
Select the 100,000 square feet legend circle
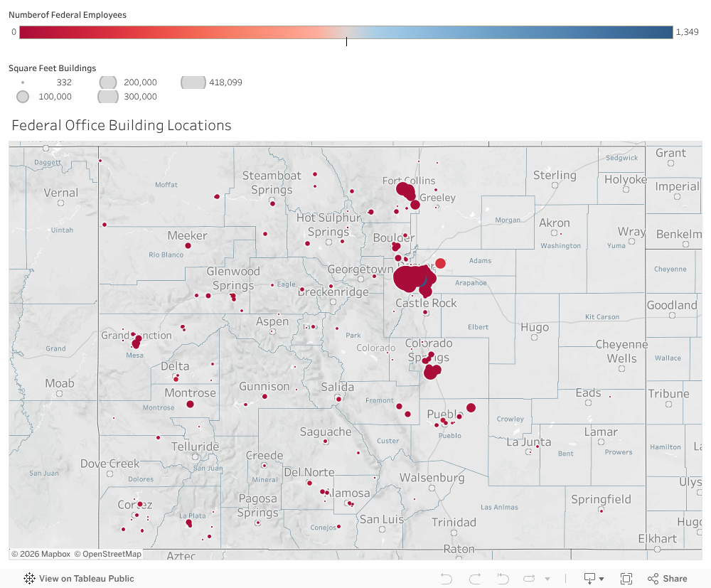point(23,97)
